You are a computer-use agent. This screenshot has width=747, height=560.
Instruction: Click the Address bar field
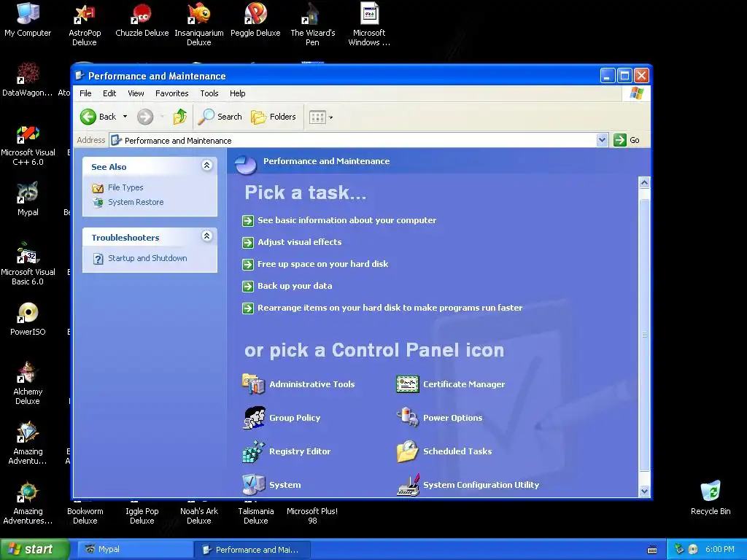pyautogui.click(x=352, y=141)
